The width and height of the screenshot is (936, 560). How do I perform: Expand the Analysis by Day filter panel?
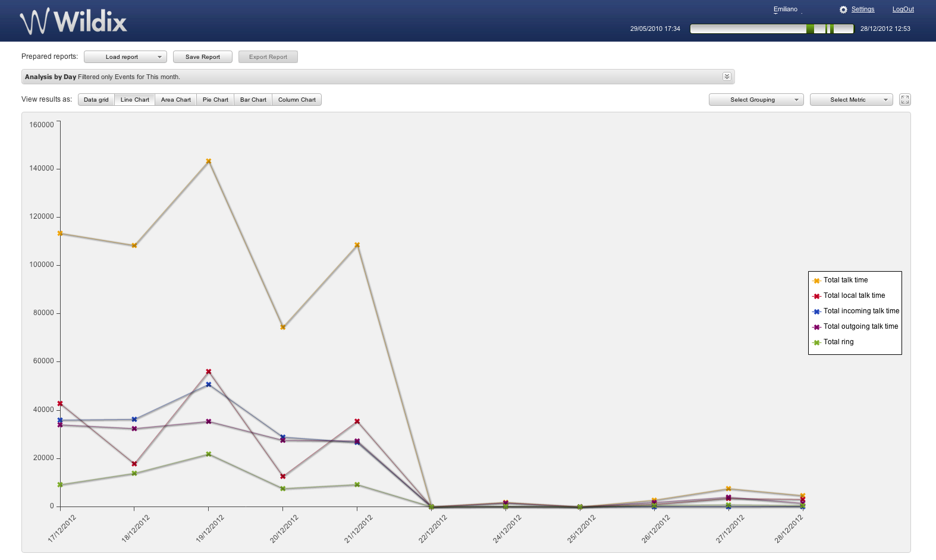click(727, 77)
